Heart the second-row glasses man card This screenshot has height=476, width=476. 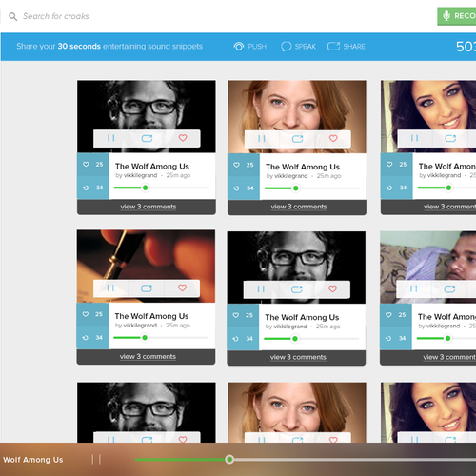(x=332, y=289)
